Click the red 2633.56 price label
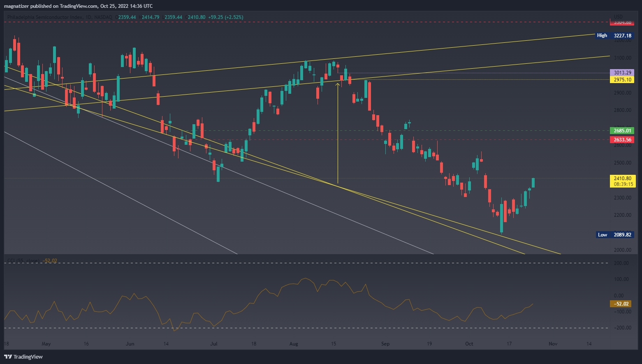This screenshot has height=364, width=642. pos(622,140)
